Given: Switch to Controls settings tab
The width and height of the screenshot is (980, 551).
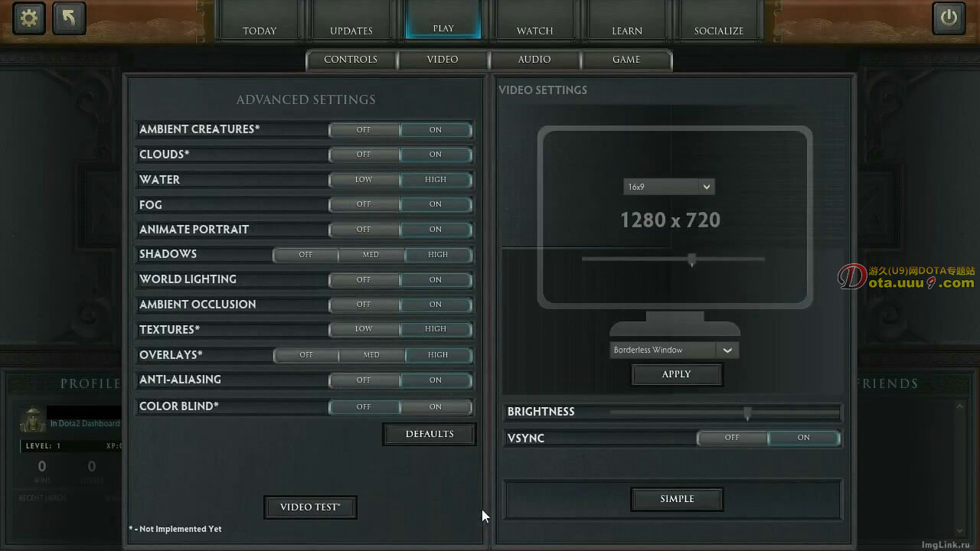Looking at the screenshot, I should [x=351, y=60].
